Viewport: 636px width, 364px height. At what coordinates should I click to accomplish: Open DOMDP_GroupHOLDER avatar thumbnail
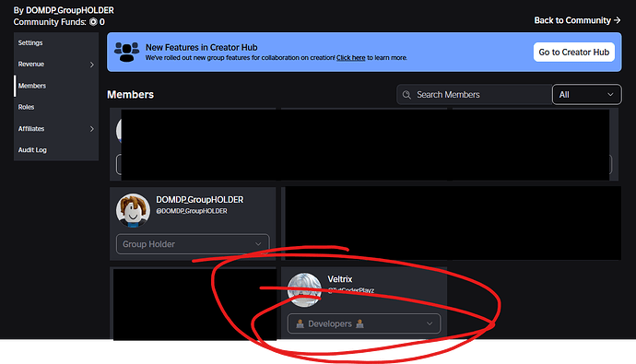coord(133,210)
